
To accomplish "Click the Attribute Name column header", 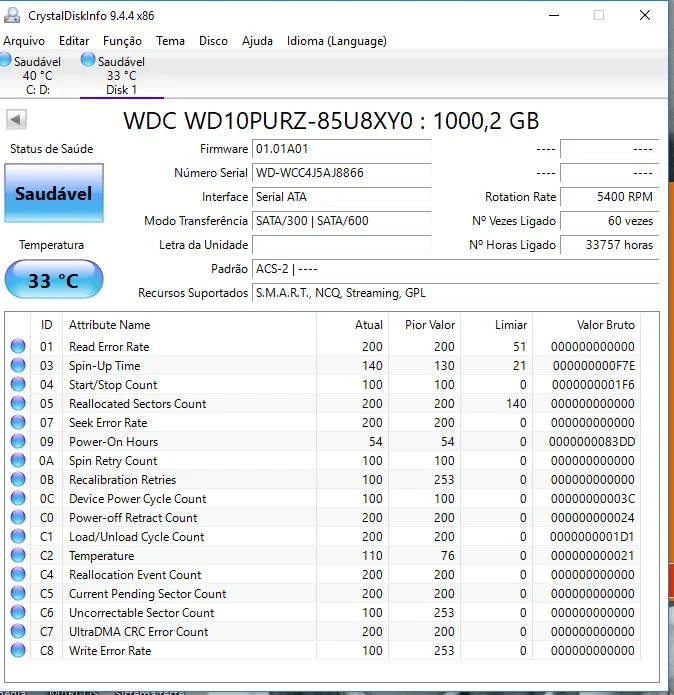I will click(x=189, y=325).
